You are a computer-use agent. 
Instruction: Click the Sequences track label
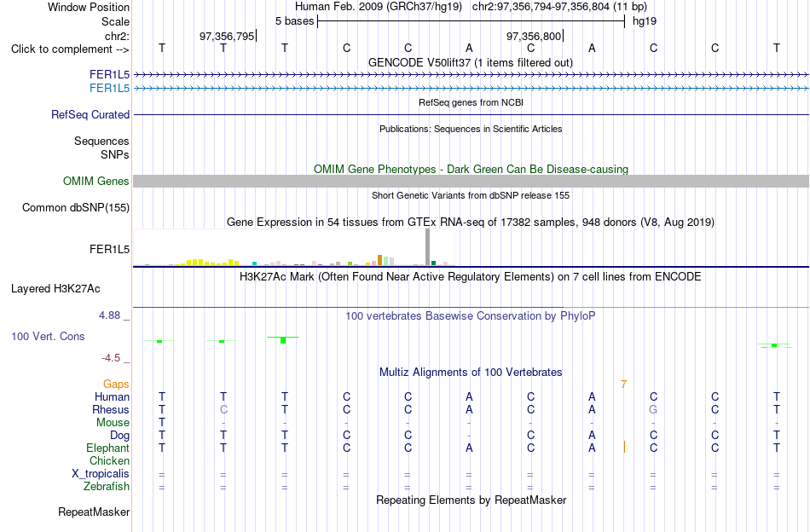pos(101,141)
